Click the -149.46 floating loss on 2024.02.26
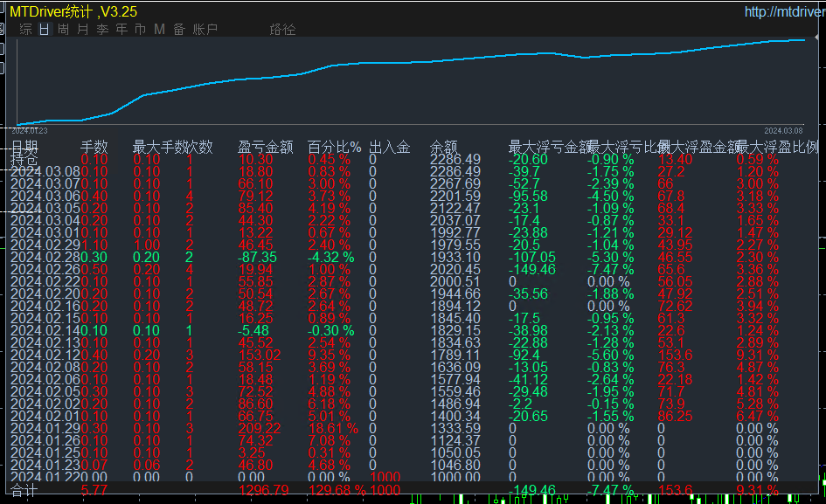This screenshot has width=826, height=504. pyautogui.click(x=532, y=269)
